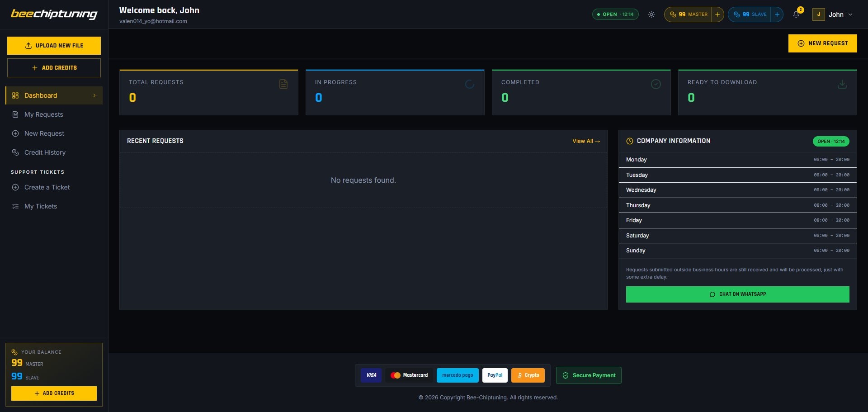The image size is (868, 412).
Task: Click the email valen014_yo@hotmail.com
Action: [153, 21]
